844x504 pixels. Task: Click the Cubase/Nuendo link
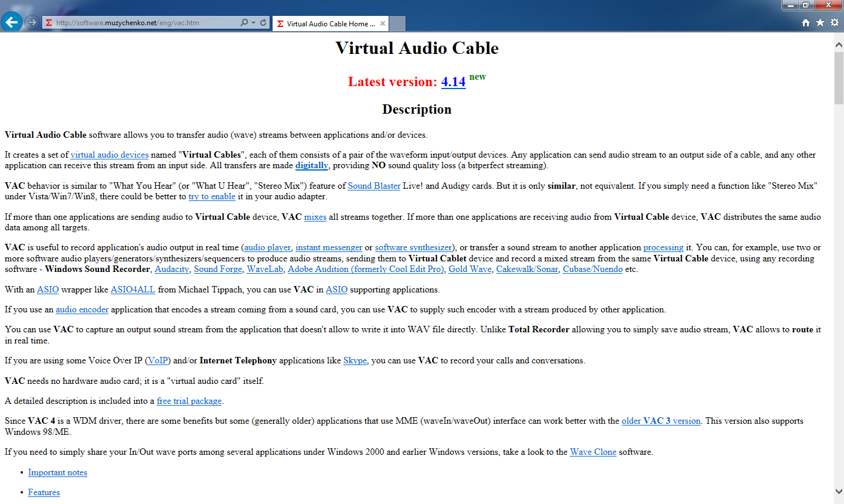pyautogui.click(x=593, y=269)
